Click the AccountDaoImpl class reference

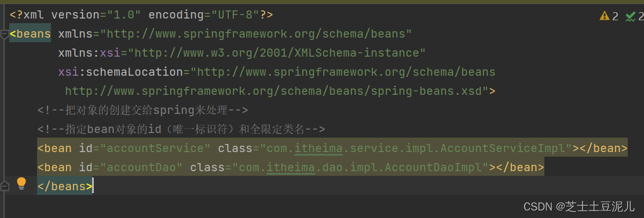coord(360,167)
